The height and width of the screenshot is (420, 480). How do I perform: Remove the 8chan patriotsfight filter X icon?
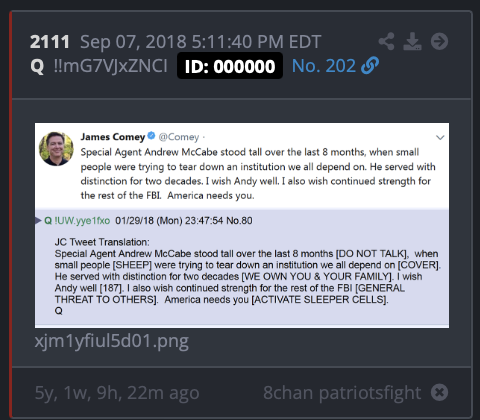(x=439, y=392)
